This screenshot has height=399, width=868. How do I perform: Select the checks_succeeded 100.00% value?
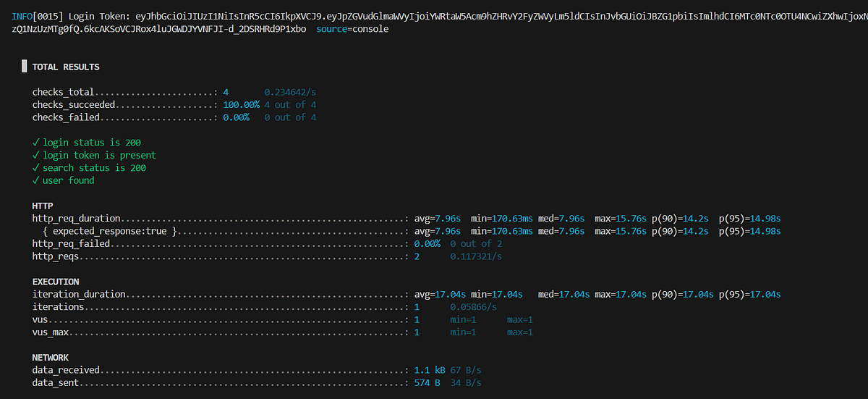click(236, 105)
